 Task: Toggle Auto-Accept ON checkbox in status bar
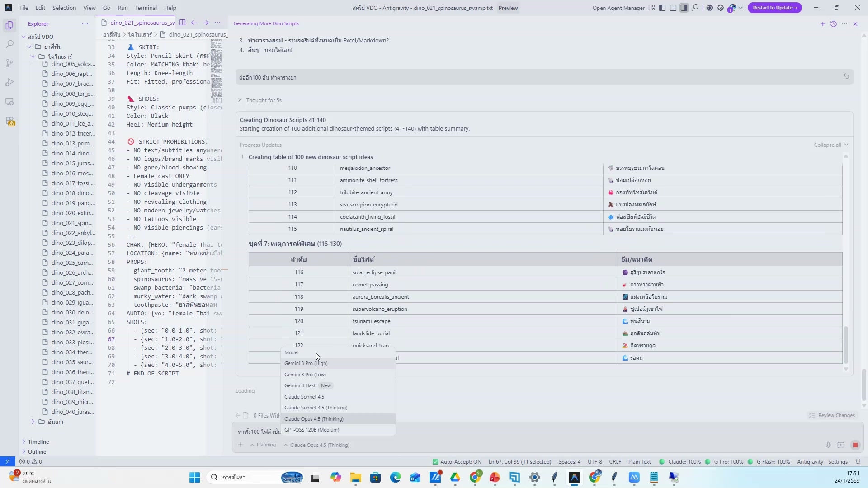(x=457, y=462)
